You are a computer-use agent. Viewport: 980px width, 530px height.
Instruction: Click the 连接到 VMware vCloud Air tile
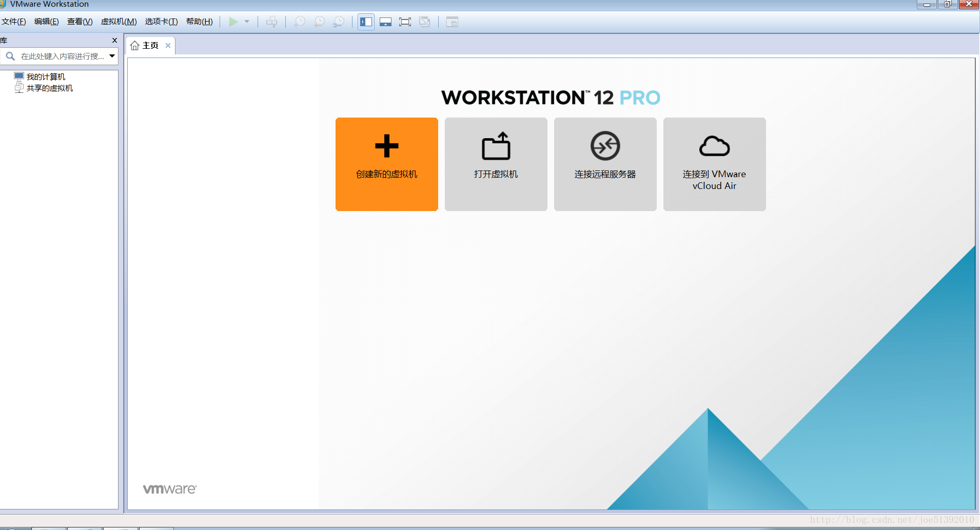[715, 164]
